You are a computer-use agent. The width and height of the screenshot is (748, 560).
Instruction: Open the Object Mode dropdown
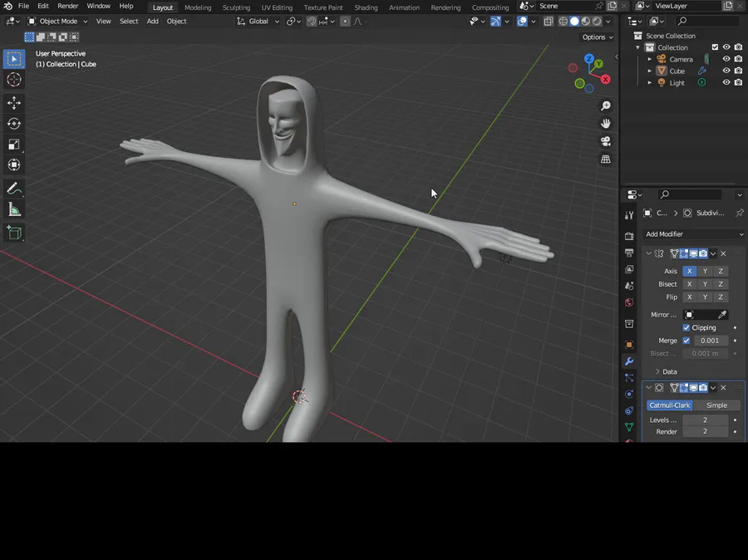click(x=57, y=21)
